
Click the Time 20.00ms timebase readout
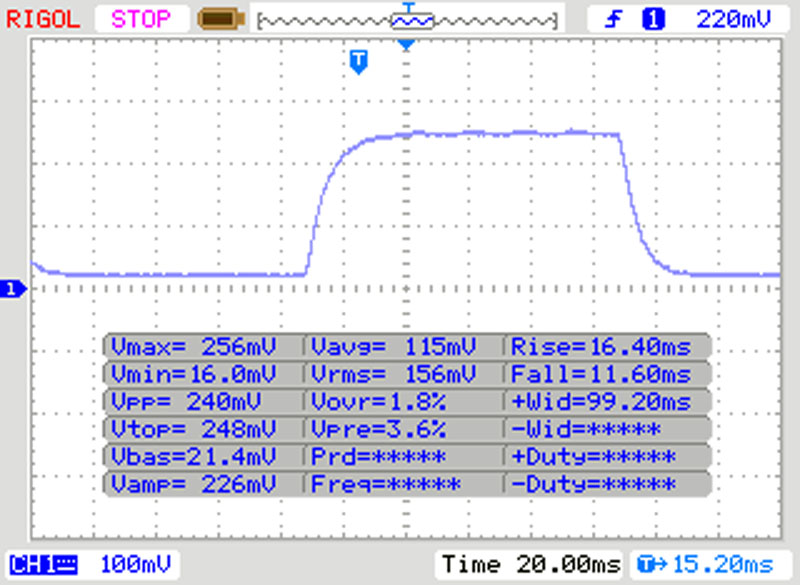[x=531, y=565]
